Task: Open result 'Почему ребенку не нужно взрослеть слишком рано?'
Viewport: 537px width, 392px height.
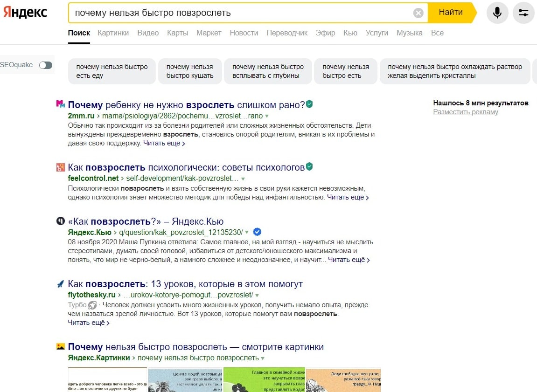Action: pos(186,105)
